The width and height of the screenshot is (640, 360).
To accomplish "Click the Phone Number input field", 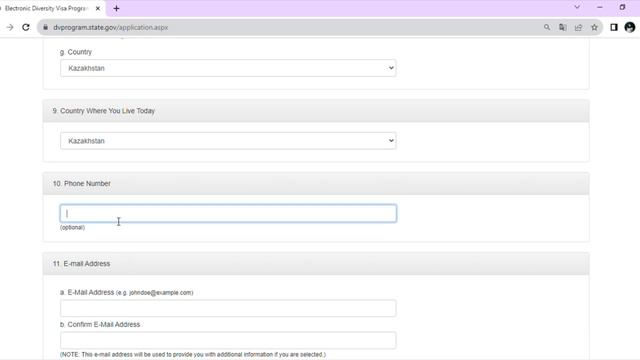I will coord(228,213).
